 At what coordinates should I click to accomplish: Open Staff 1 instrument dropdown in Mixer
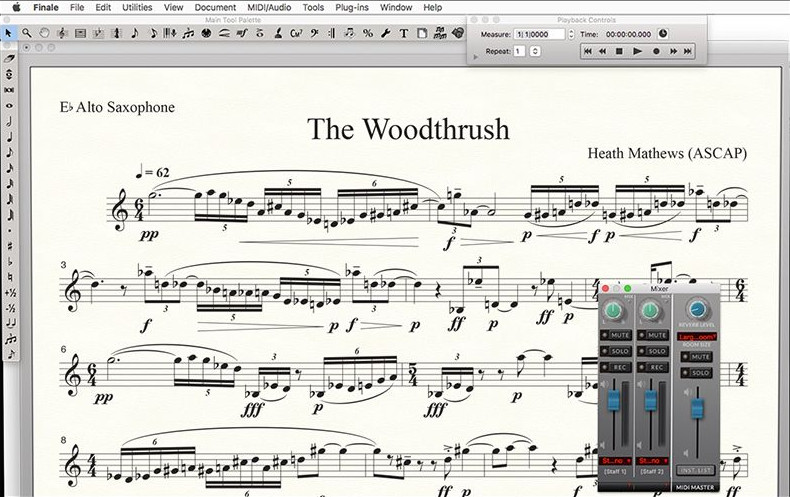[x=616, y=461]
